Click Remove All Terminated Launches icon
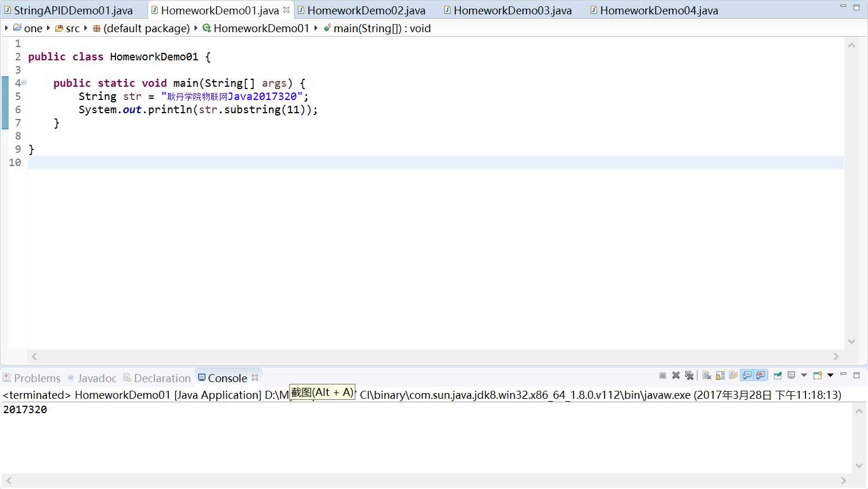This screenshot has height=489, width=868. point(689,376)
